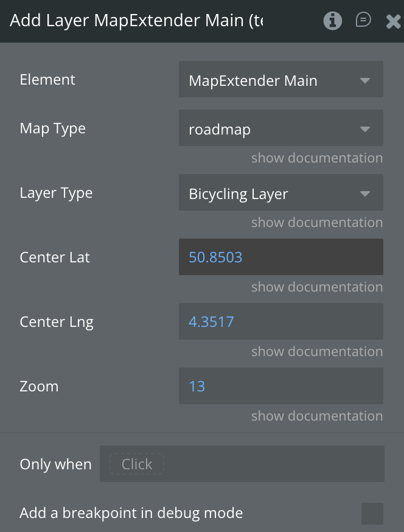Show documentation for Center Lng
Screen dimensions: 404x532
(317, 352)
